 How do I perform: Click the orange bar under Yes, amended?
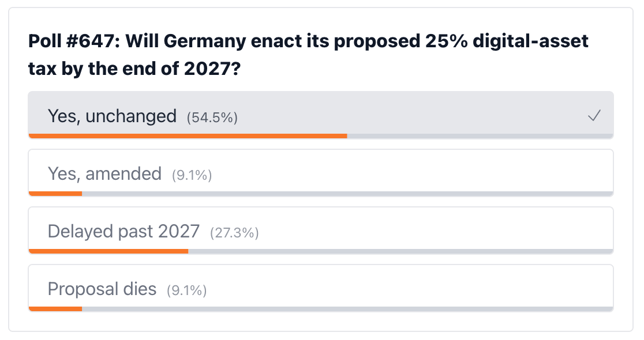(x=55, y=194)
